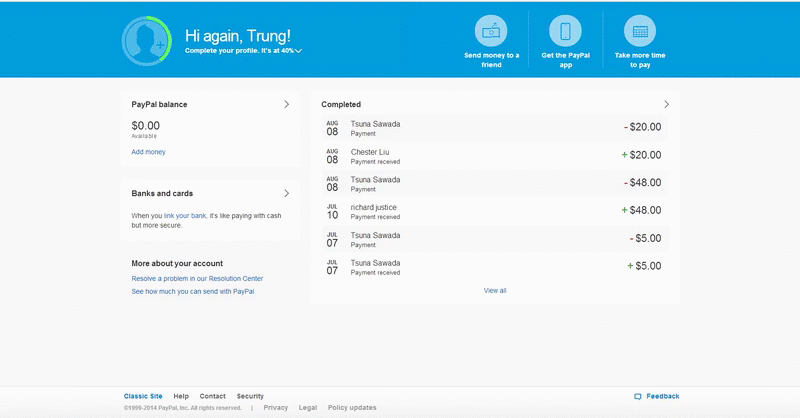Expand the Complete your profile dropdown arrow

point(298,51)
